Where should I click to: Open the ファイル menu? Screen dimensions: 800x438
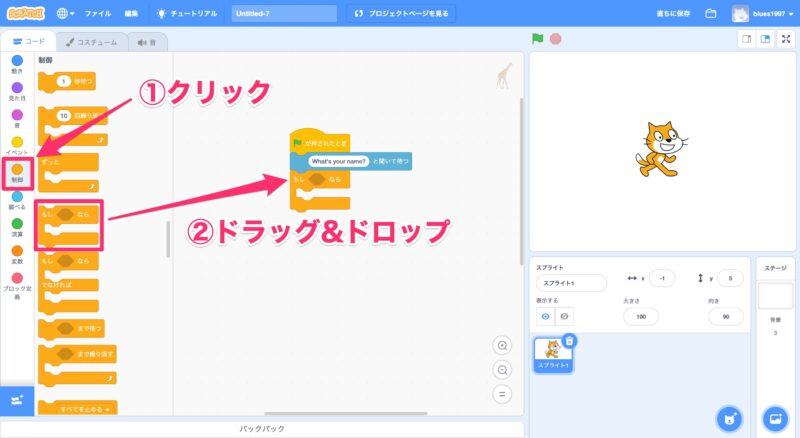pos(98,14)
